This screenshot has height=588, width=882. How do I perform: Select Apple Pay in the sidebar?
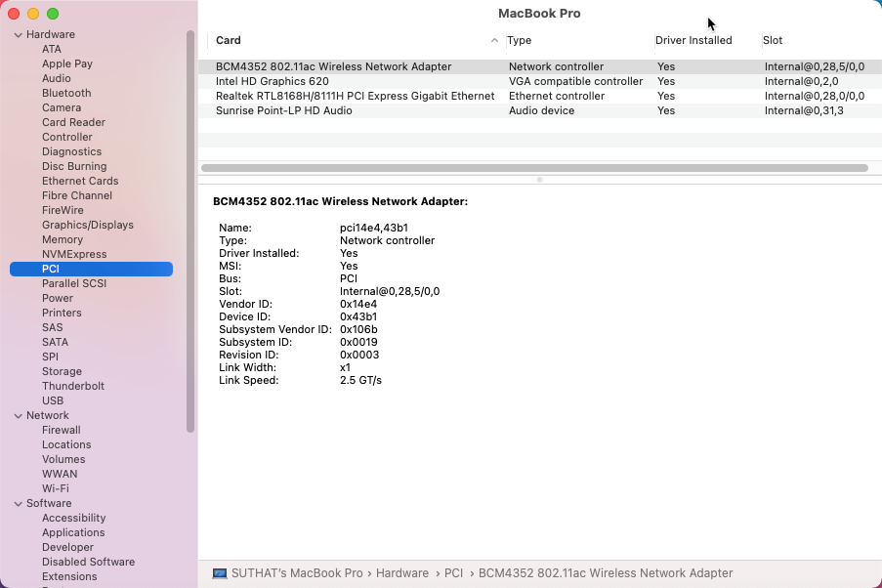point(67,63)
